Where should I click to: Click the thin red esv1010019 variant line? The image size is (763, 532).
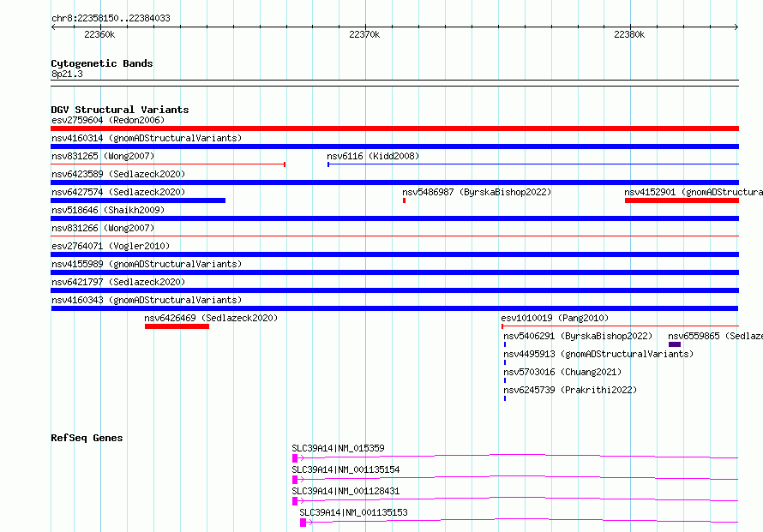click(x=620, y=326)
